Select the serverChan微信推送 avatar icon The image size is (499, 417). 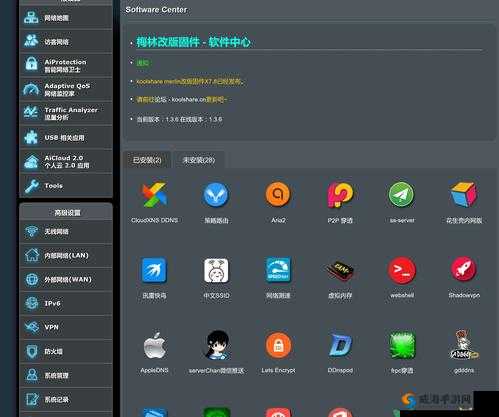[x=217, y=345]
